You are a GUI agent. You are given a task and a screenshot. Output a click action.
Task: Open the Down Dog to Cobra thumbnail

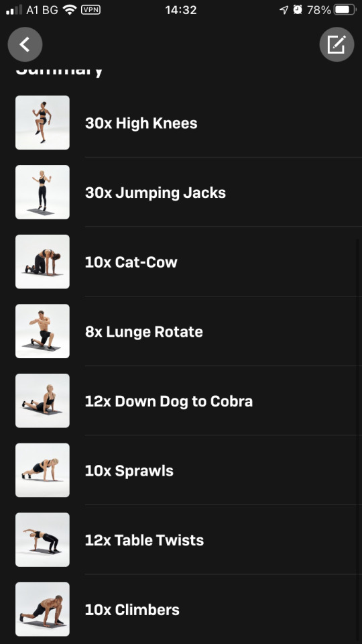coord(42,400)
